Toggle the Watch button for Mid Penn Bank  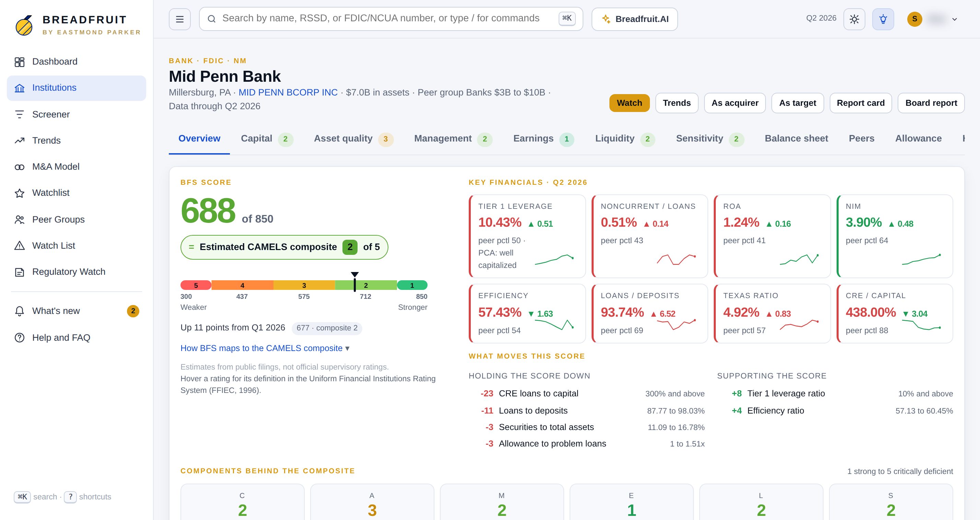click(x=629, y=103)
